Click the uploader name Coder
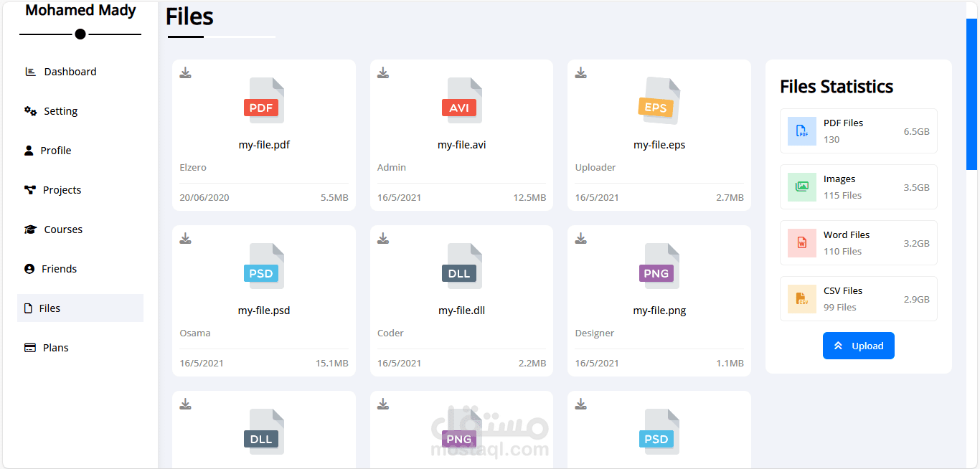 (390, 333)
